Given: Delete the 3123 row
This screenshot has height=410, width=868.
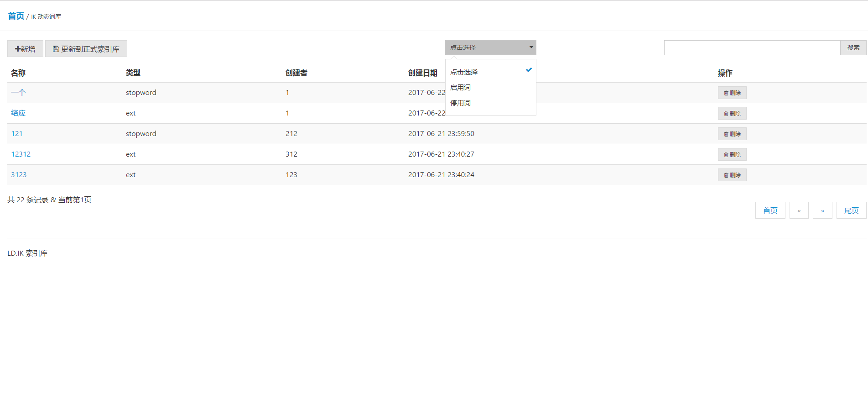Looking at the screenshot, I should [x=732, y=175].
